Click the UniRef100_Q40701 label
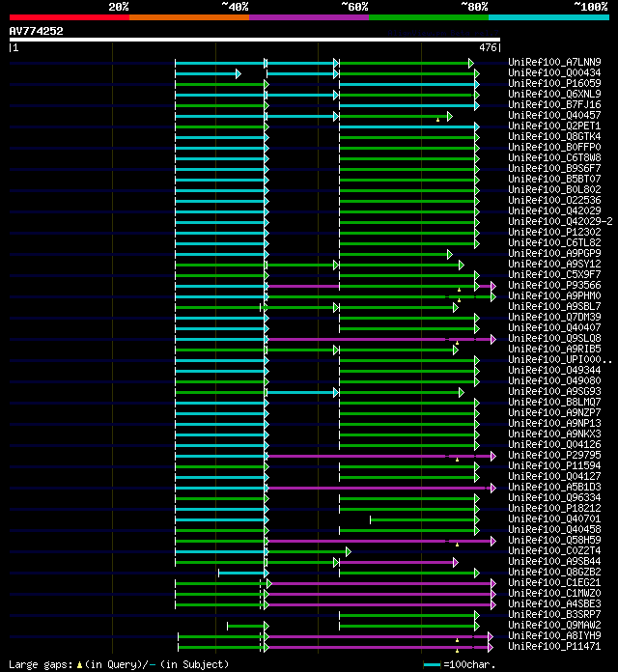The image size is (618, 672). (x=554, y=518)
